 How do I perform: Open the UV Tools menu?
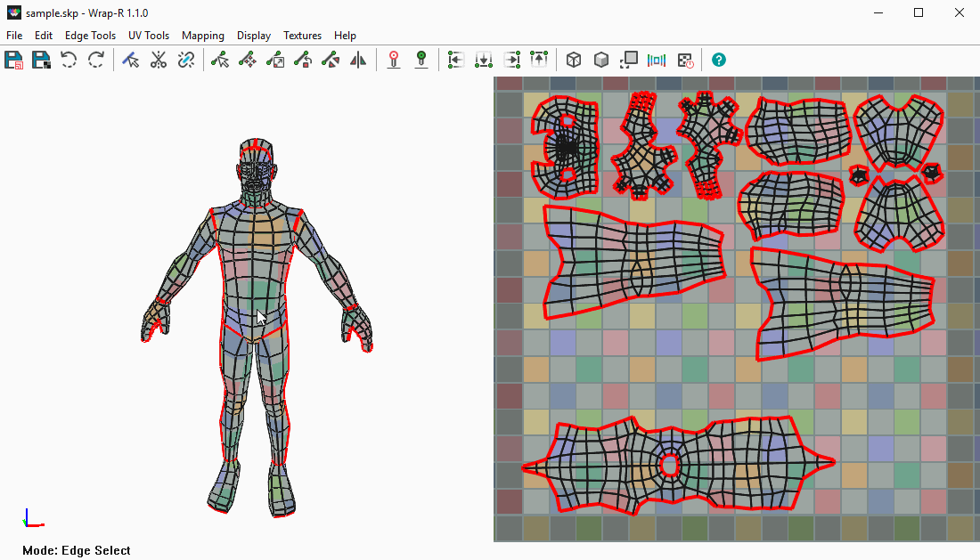click(x=148, y=36)
